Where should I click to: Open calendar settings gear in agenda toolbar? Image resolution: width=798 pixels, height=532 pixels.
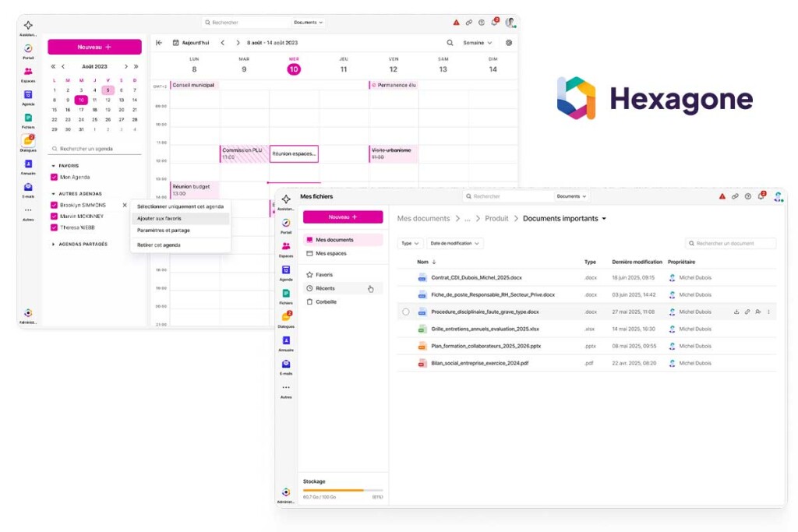[x=508, y=43]
